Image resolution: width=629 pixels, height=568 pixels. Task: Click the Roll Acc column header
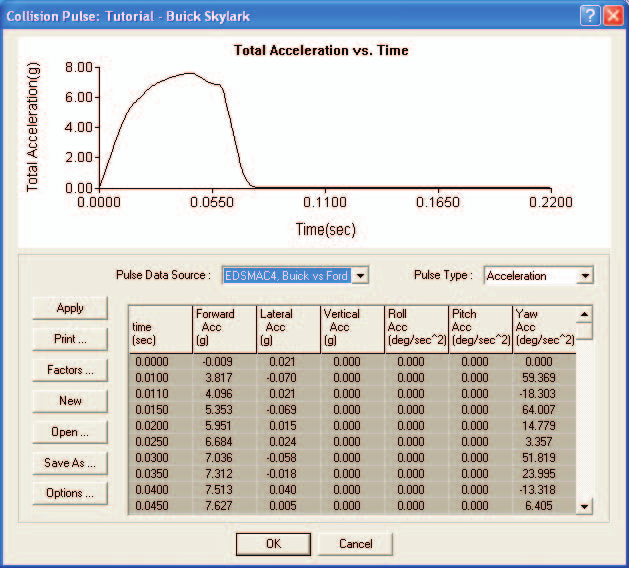(416, 330)
